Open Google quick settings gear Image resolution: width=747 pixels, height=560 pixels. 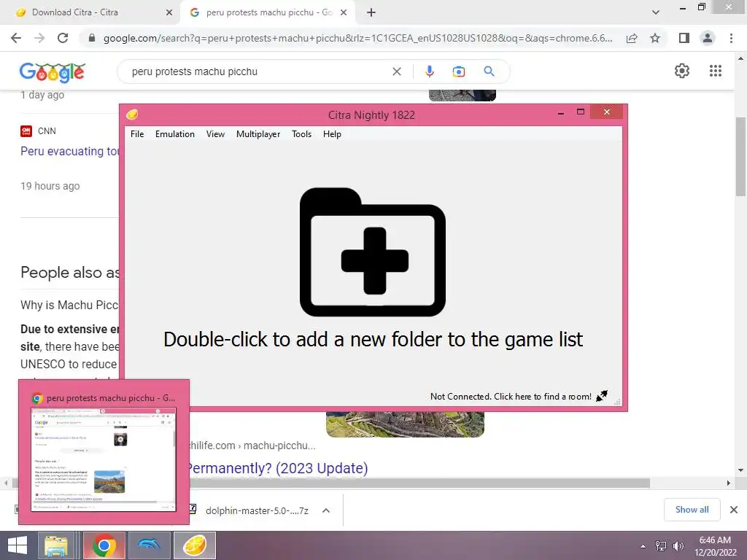click(682, 71)
